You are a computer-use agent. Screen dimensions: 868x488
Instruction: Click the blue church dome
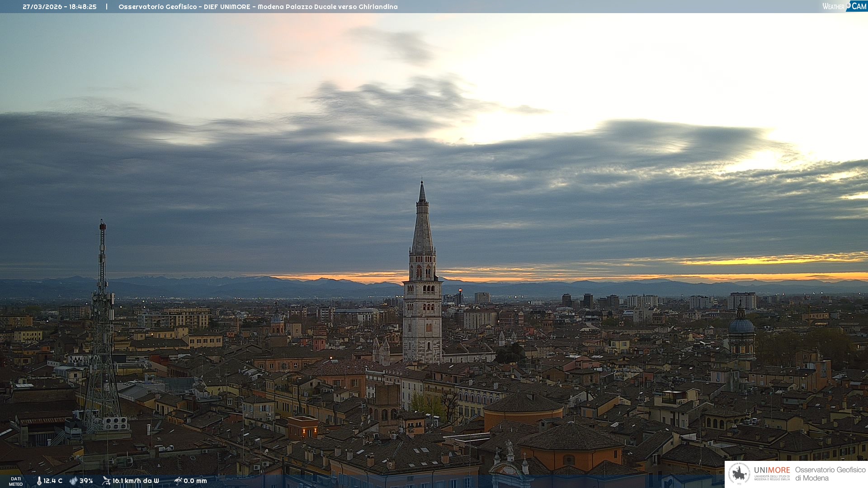pyautogui.click(x=741, y=325)
